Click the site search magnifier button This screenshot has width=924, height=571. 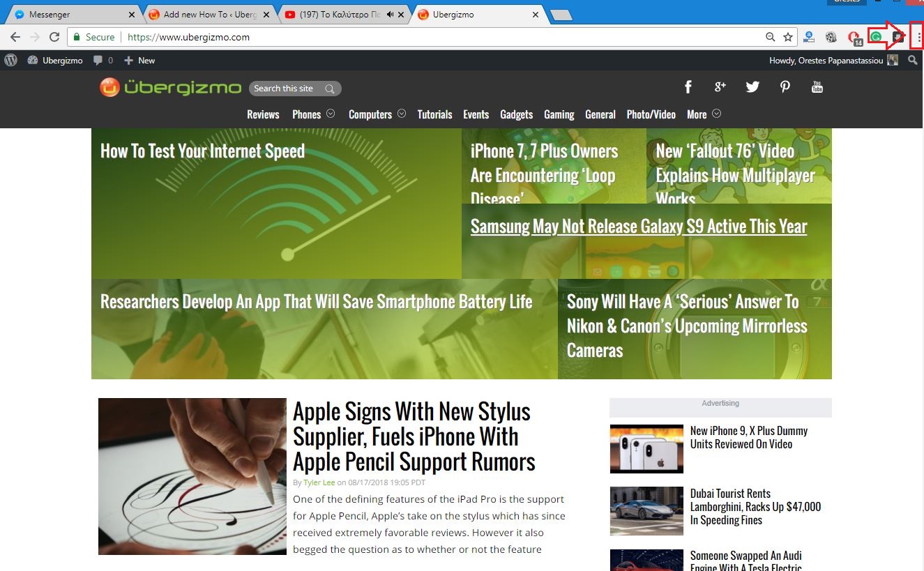coord(330,89)
